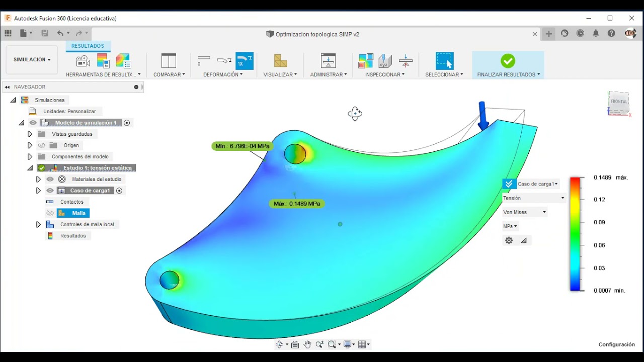
Task: Collapse the Simulaciones root node
Action: click(13, 100)
